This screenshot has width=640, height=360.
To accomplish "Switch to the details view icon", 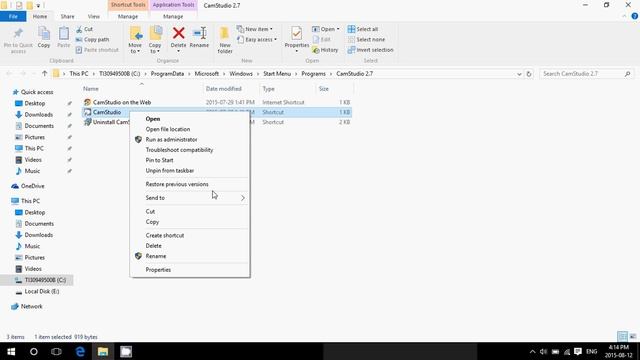I will [x=622, y=336].
